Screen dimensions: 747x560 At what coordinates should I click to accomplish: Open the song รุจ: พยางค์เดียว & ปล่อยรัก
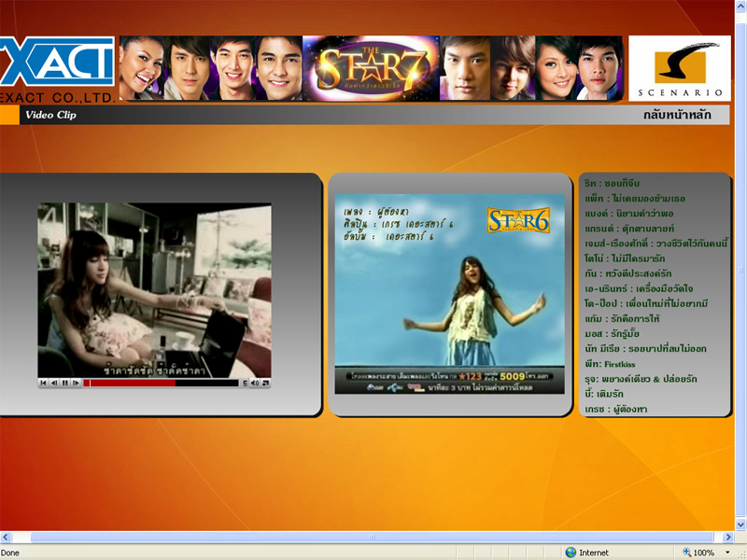pos(641,379)
